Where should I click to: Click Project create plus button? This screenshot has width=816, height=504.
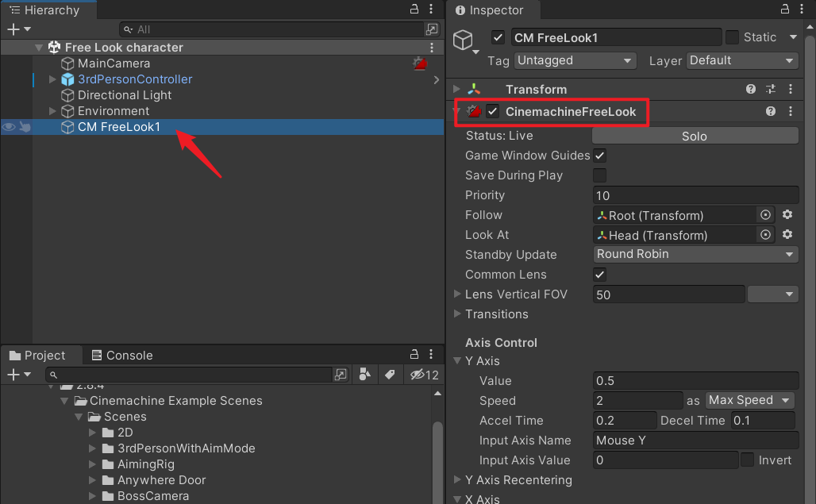tap(13, 375)
